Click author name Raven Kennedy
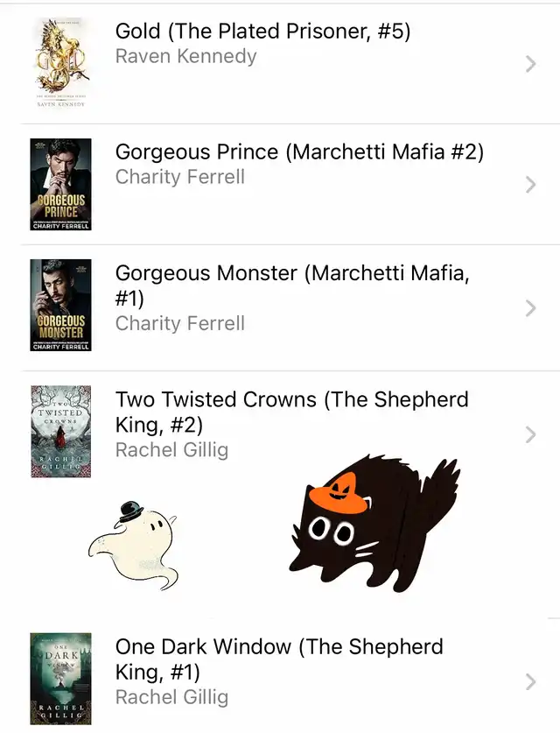 point(185,57)
